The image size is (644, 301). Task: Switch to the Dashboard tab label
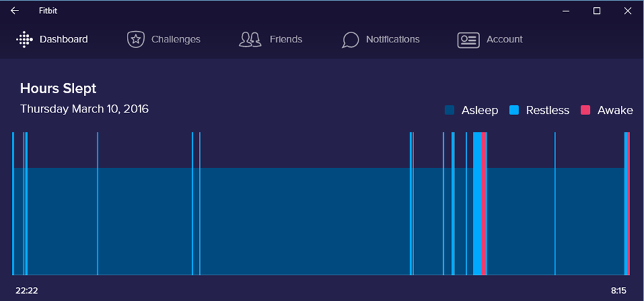tap(63, 40)
